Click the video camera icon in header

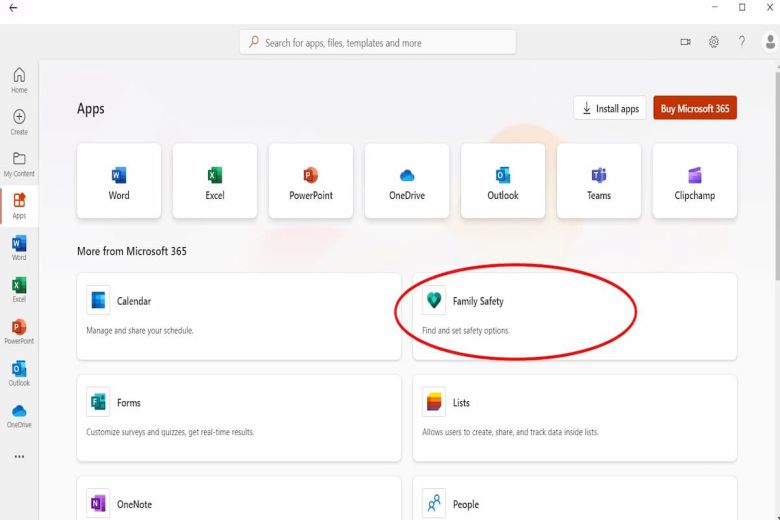tap(686, 42)
